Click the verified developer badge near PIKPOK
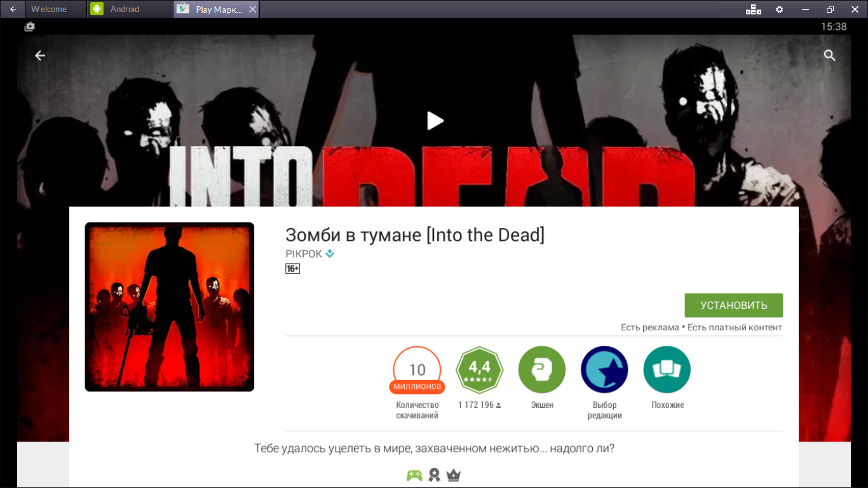Image resolution: width=868 pixels, height=488 pixels. [x=330, y=254]
